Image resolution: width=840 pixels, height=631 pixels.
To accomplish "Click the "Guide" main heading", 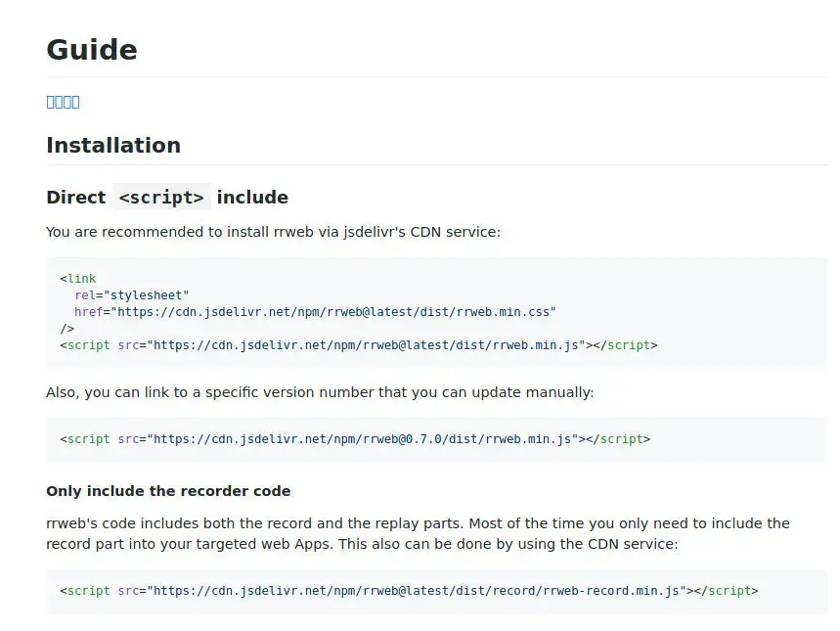I will click(92, 50).
